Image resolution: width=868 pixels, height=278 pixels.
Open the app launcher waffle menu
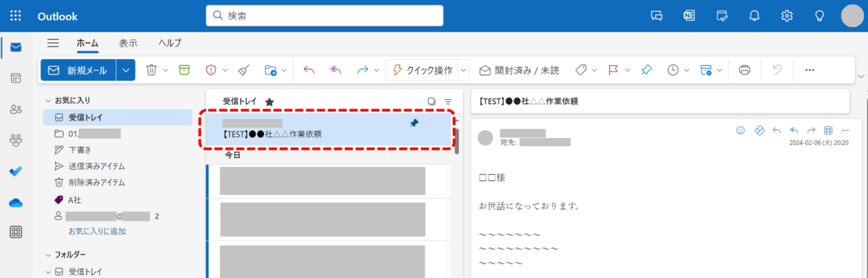tap(15, 15)
